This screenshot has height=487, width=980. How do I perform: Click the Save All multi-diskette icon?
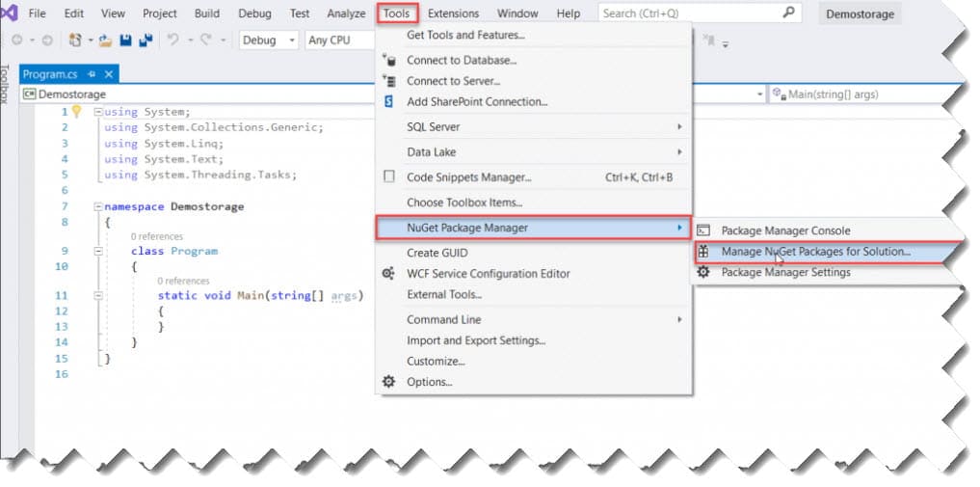(x=146, y=40)
